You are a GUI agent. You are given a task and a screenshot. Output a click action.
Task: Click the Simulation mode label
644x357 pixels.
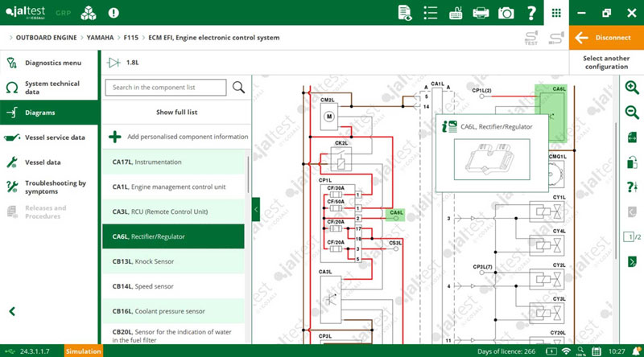(x=84, y=351)
